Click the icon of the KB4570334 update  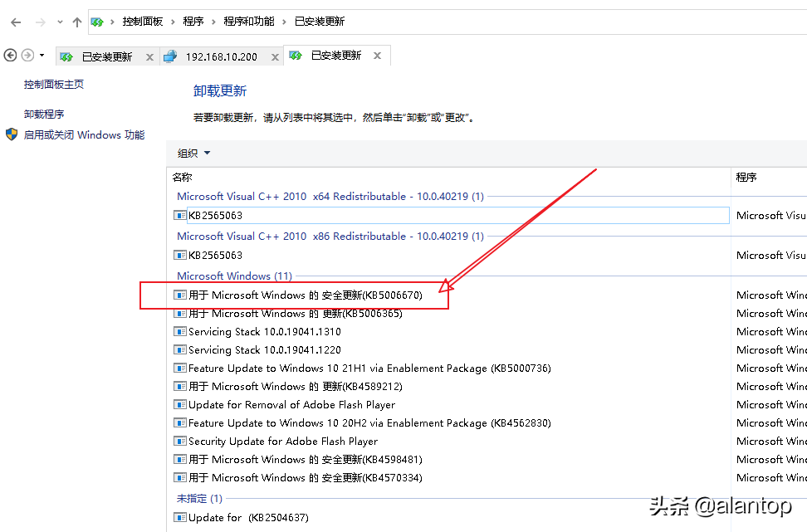(x=179, y=478)
